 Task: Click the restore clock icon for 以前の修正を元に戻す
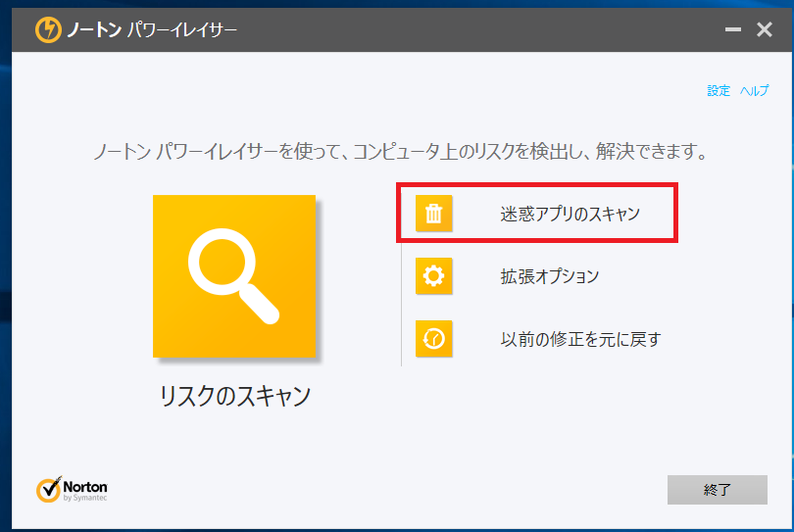pyautogui.click(x=433, y=339)
